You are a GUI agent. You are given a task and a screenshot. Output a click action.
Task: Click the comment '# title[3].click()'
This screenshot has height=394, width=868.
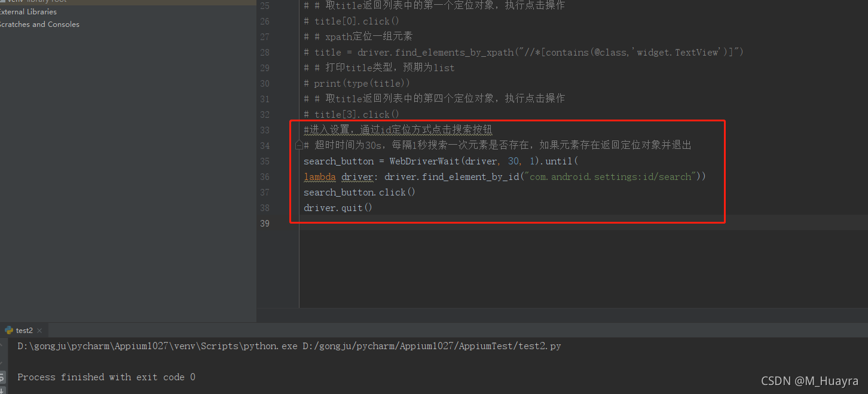[x=352, y=115]
